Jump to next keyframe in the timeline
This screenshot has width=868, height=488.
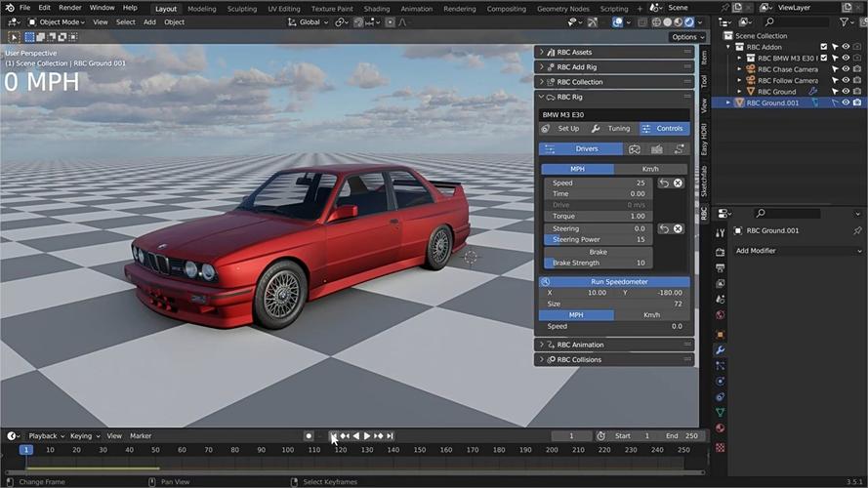[x=379, y=436]
